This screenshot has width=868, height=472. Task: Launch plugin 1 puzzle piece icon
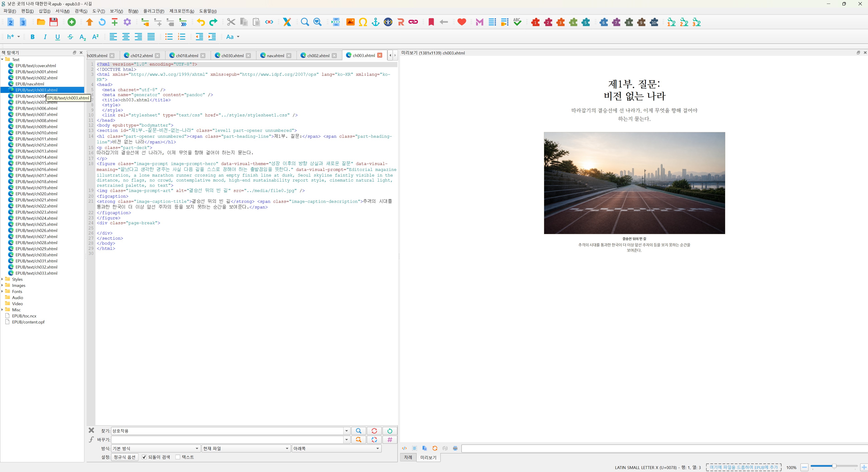tap(535, 22)
